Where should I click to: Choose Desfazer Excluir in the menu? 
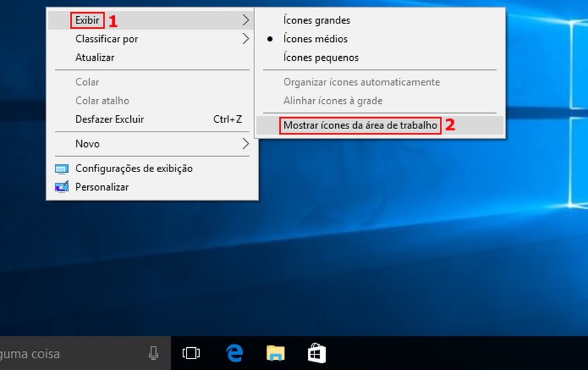click(x=152, y=120)
